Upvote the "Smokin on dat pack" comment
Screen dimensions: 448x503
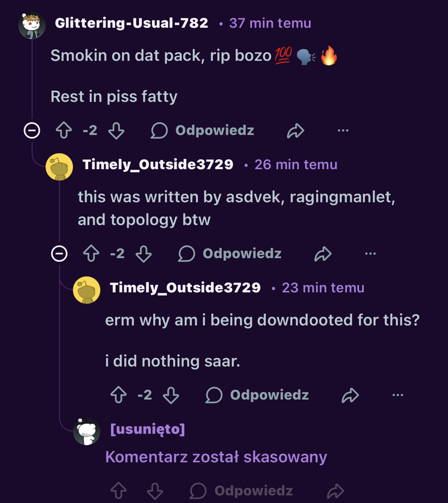click(65, 131)
